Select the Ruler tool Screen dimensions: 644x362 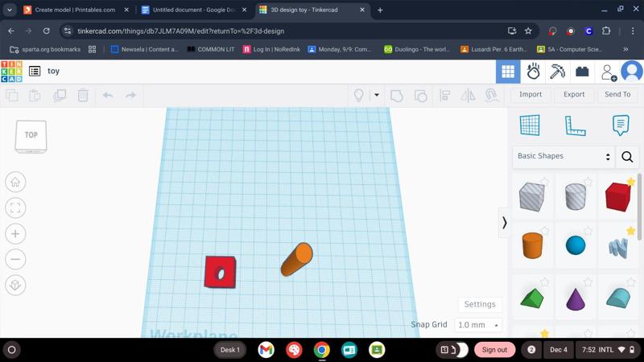575,125
